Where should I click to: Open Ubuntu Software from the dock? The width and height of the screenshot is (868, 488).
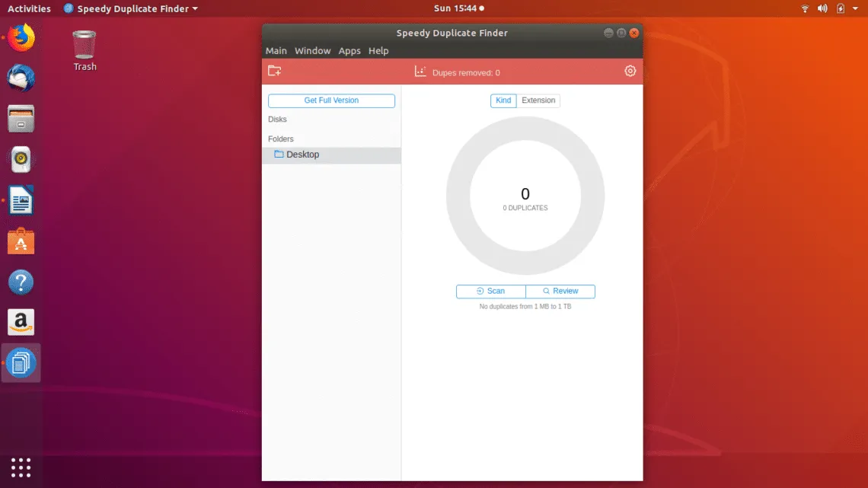(21, 242)
